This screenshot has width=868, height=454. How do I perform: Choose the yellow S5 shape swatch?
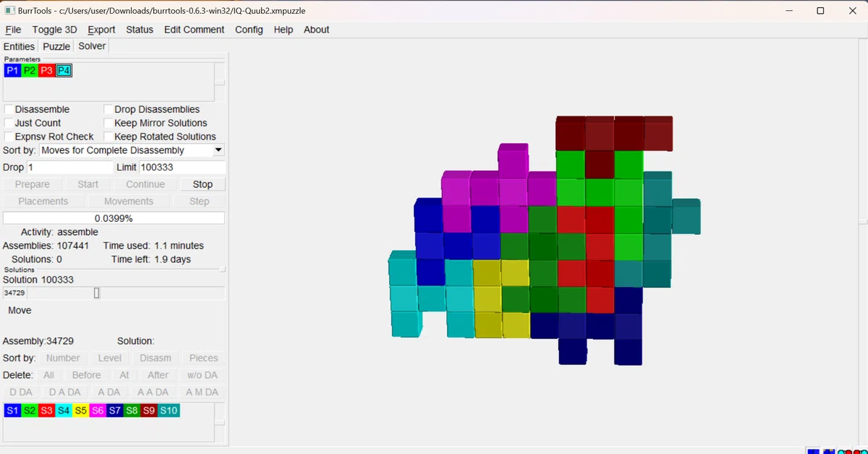(x=81, y=411)
